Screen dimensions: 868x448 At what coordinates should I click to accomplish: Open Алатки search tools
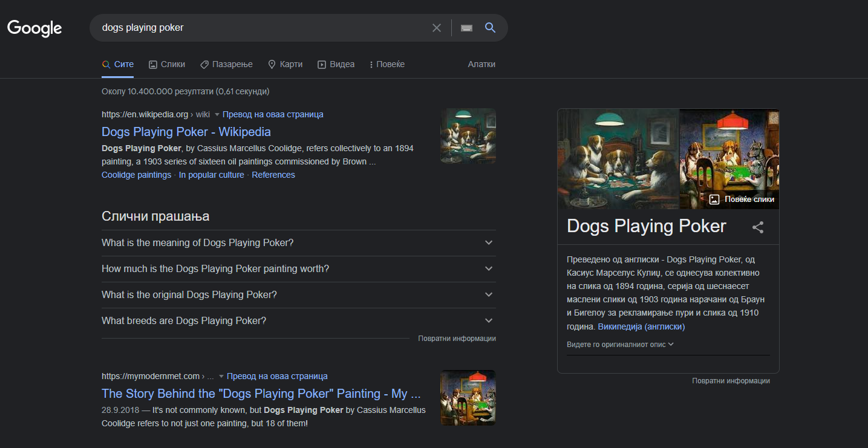(x=481, y=64)
